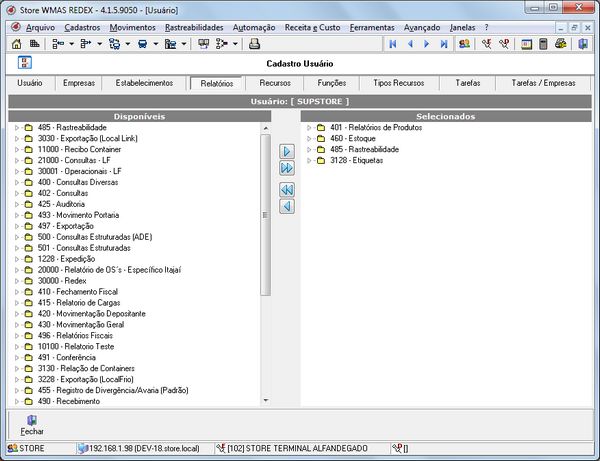This screenshot has width=600, height=461.
Task: Select 491 - Conferência row
Action: pos(67,358)
